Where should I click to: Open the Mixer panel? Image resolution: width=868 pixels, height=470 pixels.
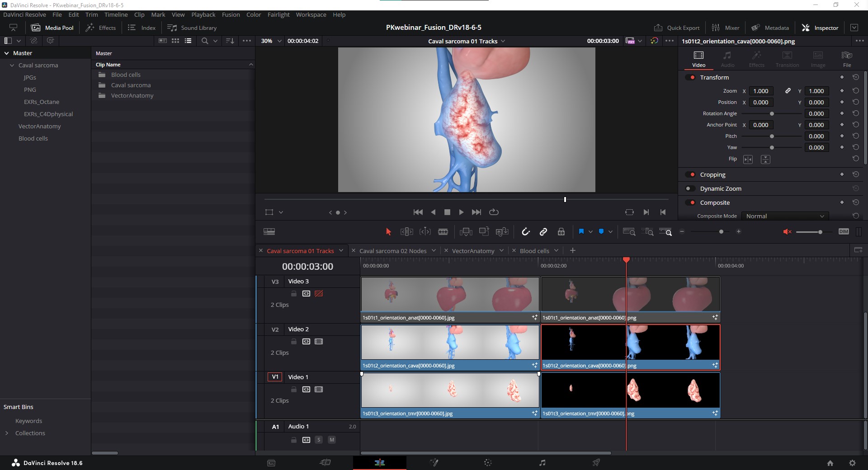(726, 28)
